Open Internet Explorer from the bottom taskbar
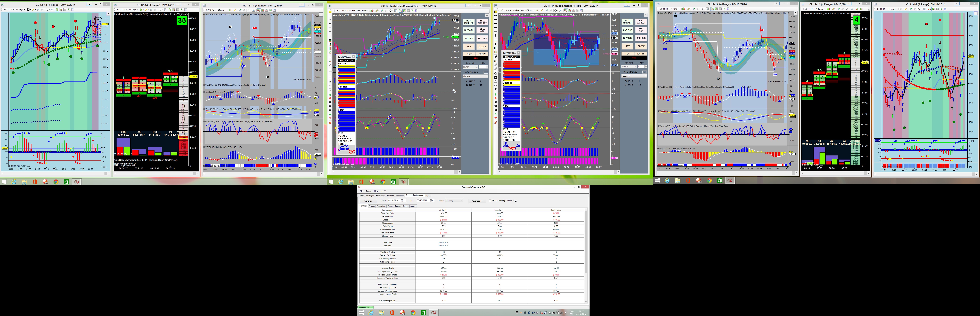The image size is (980, 316). [x=371, y=313]
